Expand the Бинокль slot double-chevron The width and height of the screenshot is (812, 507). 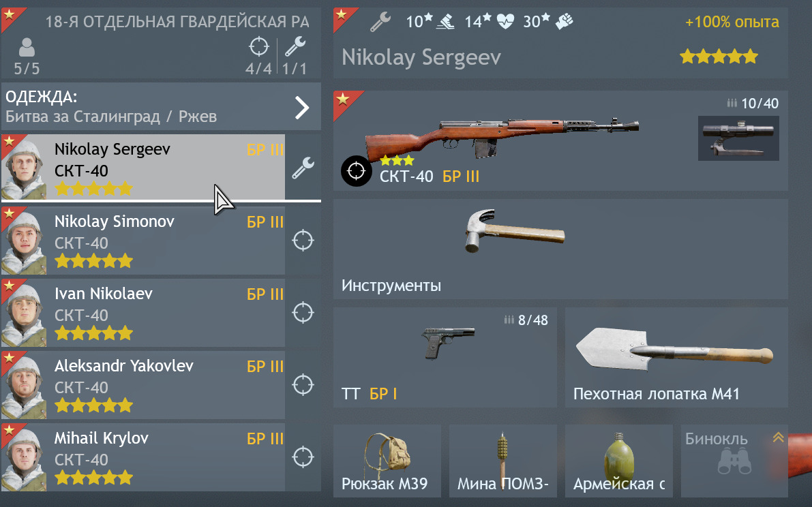point(778,437)
